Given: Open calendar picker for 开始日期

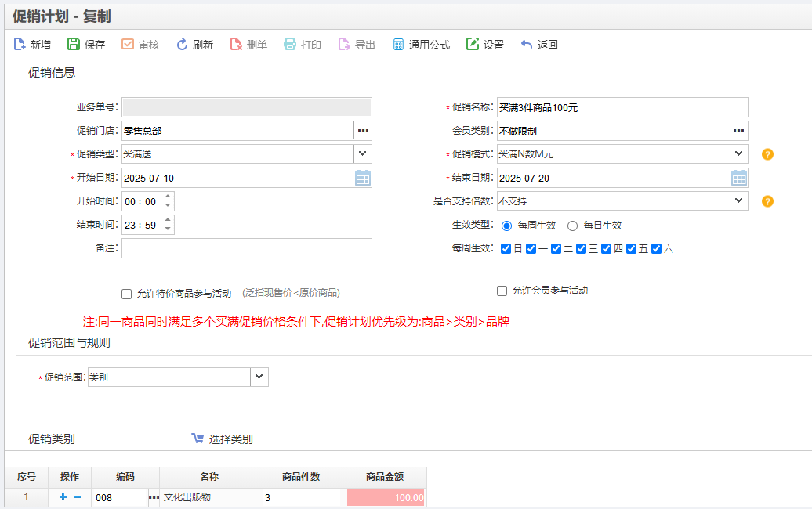Looking at the screenshot, I should (x=362, y=178).
